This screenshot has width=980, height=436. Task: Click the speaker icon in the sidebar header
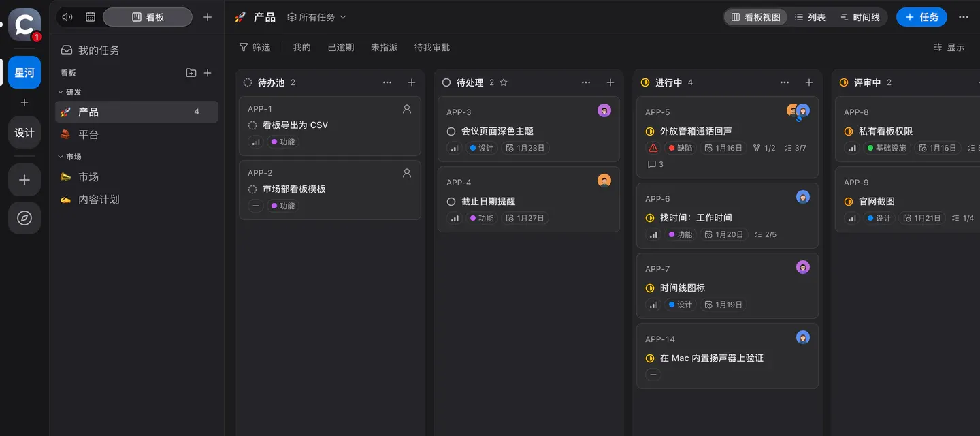click(x=67, y=17)
